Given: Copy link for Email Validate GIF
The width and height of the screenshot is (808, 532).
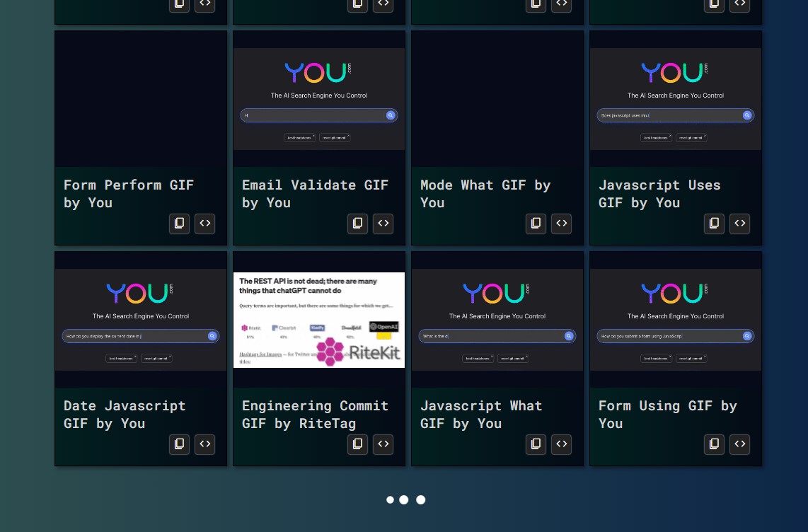Looking at the screenshot, I should pos(357,224).
